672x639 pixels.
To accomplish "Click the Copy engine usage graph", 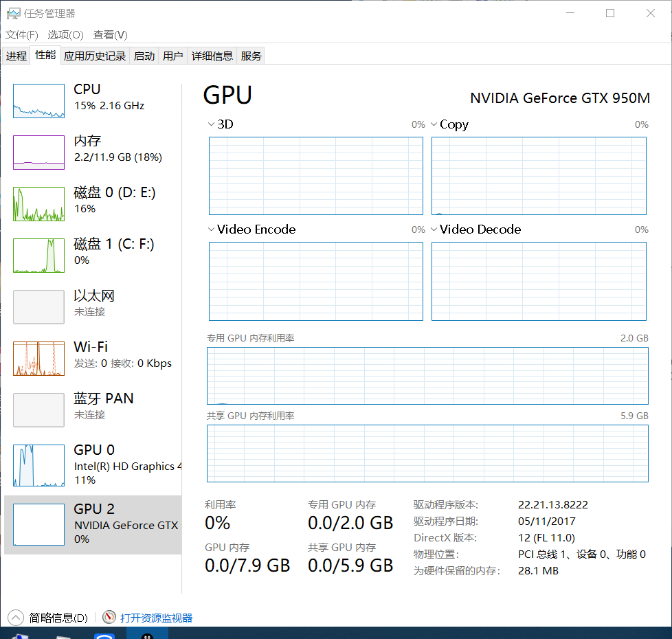I will click(539, 176).
